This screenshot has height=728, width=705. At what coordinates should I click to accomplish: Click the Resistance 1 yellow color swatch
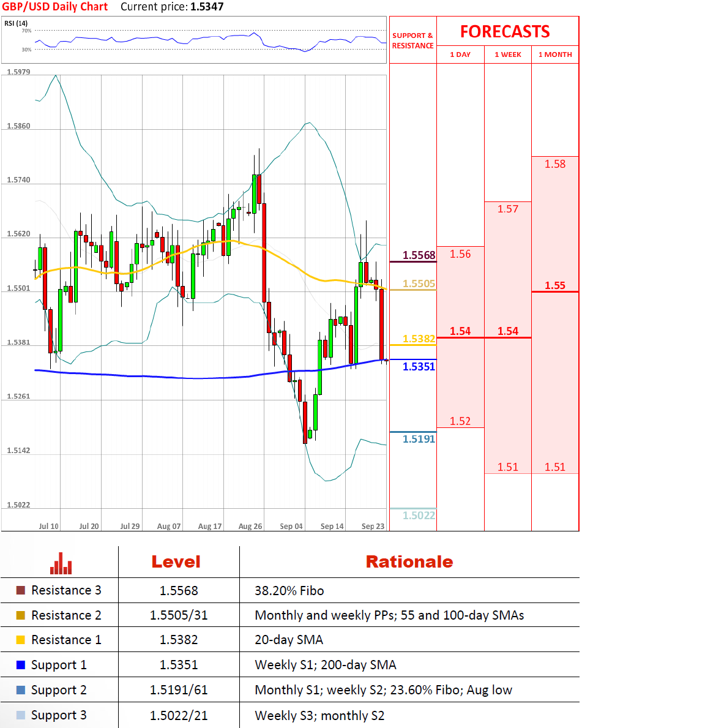21,640
